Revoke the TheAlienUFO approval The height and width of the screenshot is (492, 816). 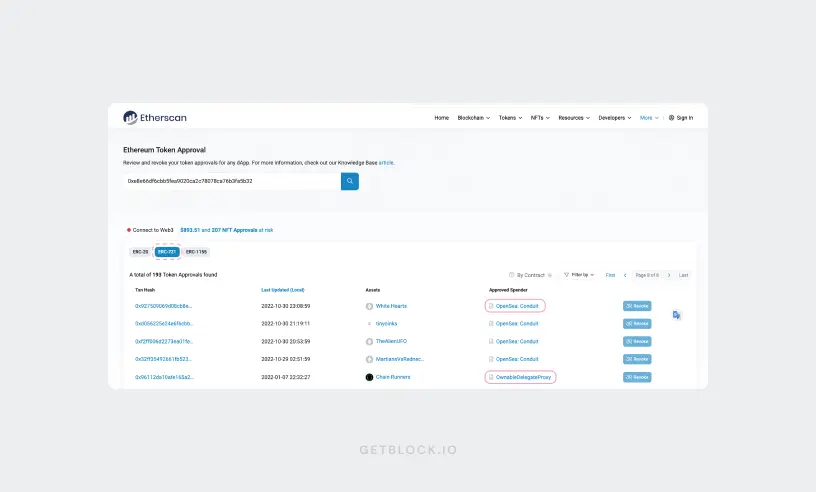[x=637, y=342]
